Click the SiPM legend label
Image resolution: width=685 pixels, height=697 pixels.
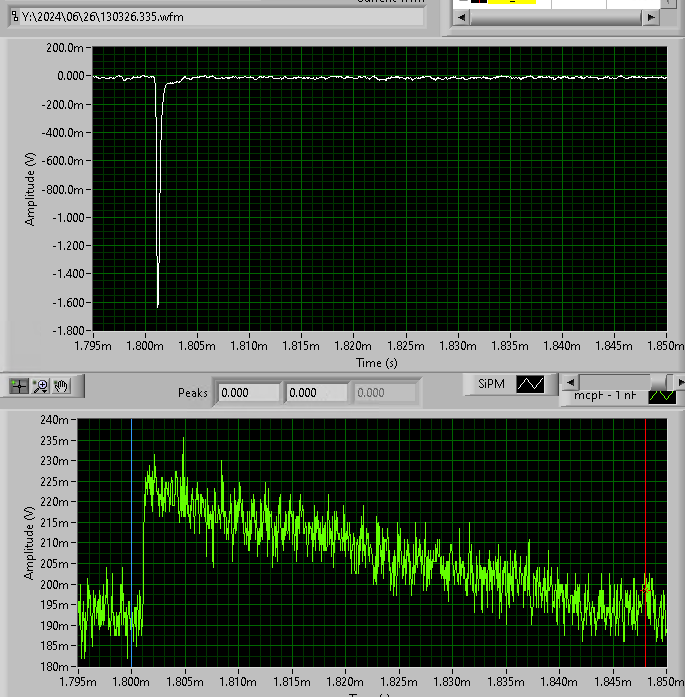point(490,384)
